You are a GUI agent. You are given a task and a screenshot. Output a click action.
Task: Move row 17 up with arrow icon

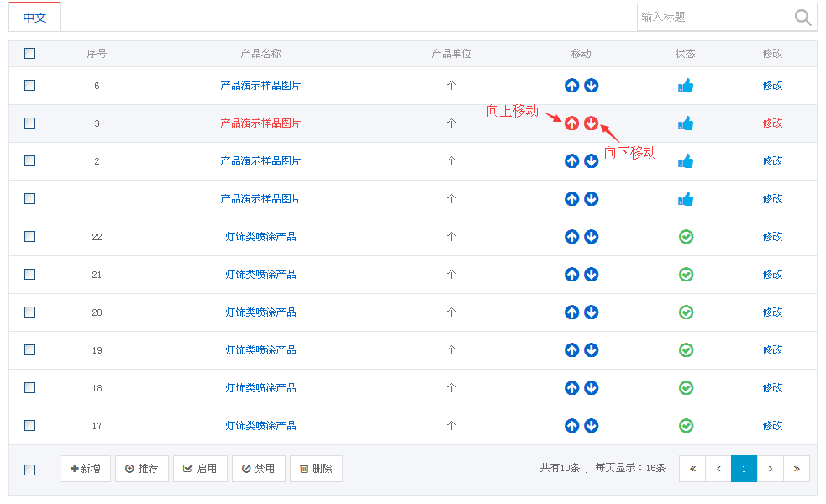(x=571, y=426)
